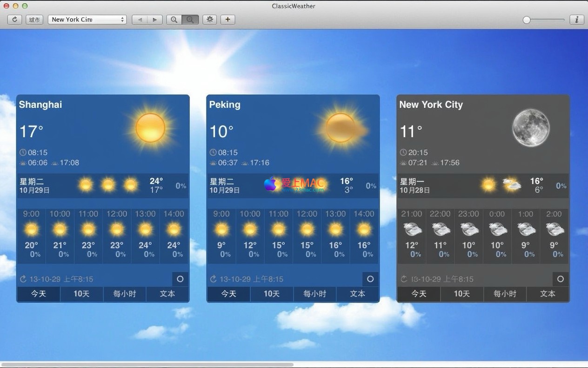Open the New York City selector dropdown
588x368 pixels.
87,20
